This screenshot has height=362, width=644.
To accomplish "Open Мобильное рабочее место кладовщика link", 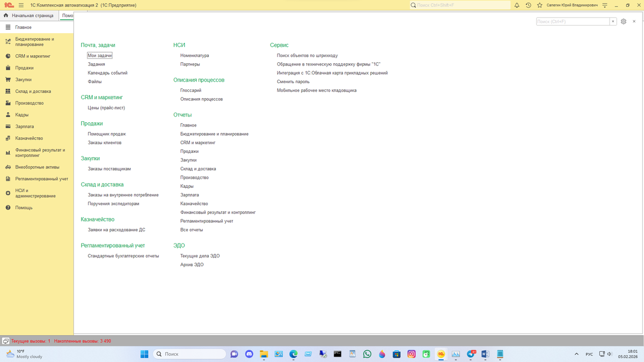I will point(317,91).
